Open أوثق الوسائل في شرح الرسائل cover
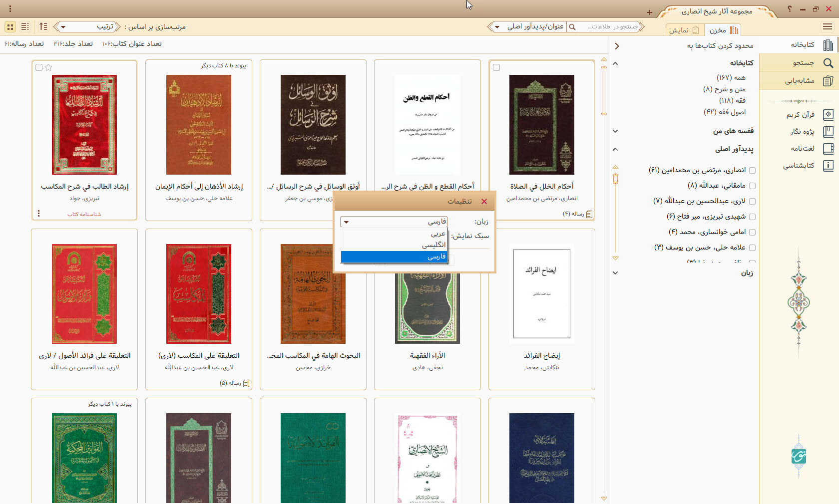Screen dimensions: 839x504 pos(313,125)
